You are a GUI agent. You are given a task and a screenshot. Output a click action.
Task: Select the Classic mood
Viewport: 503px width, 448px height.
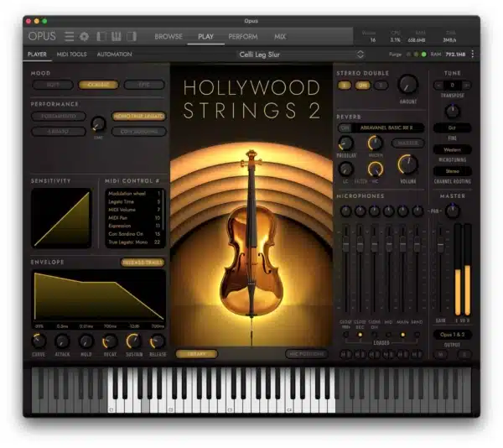(x=98, y=85)
